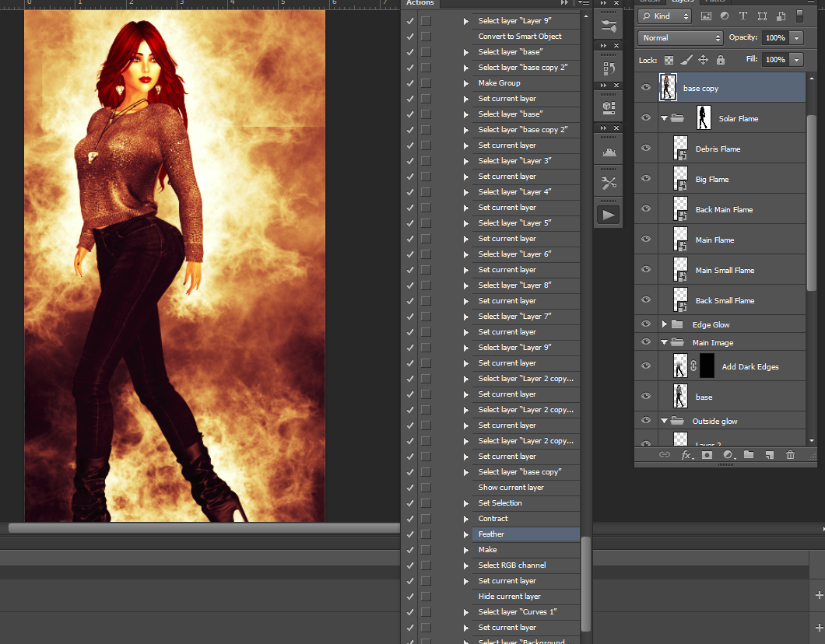Open the Opacity slider dropdown arrow
The height and width of the screenshot is (644, 825).
click(x=797, y=37)
